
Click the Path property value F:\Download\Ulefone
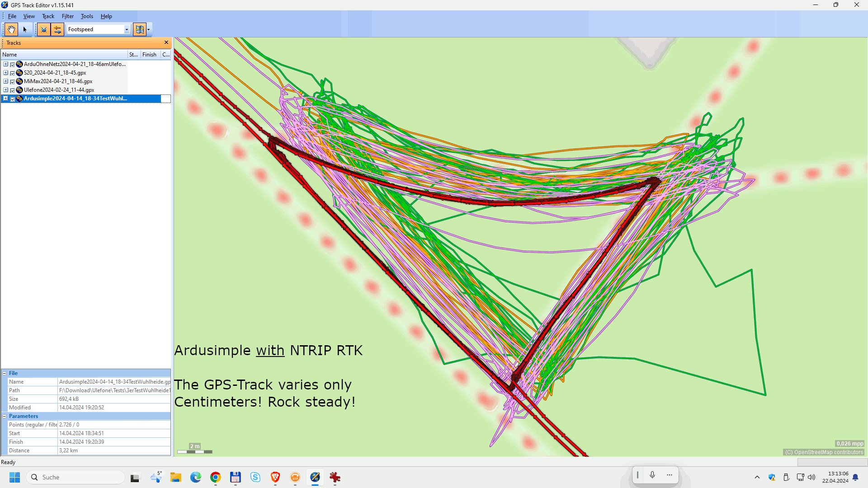114,390
